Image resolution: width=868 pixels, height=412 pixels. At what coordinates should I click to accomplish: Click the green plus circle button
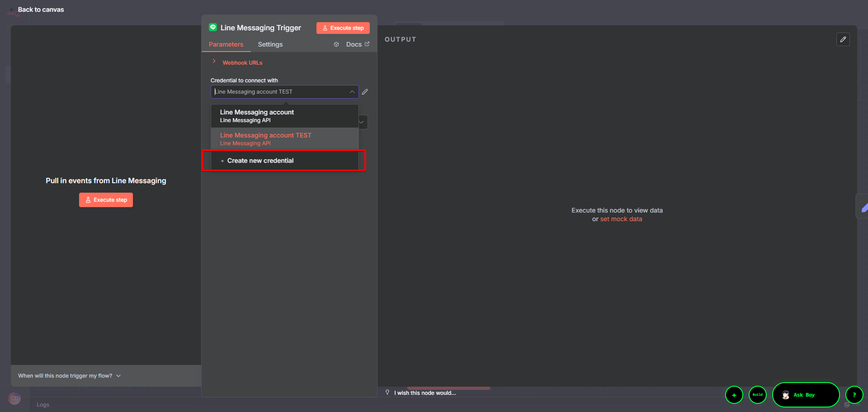point(734,395)
